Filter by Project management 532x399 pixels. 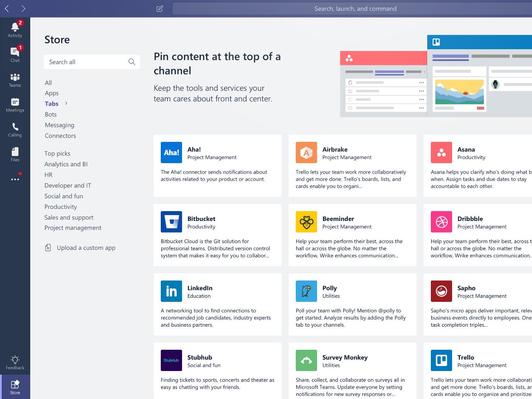coord(73,227)
